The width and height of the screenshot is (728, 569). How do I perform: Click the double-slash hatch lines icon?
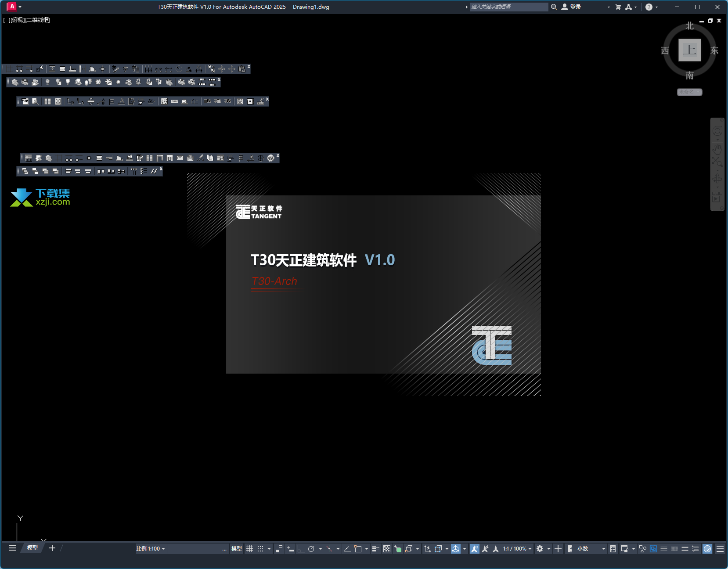pyautogui.click(x=154, y=171)
